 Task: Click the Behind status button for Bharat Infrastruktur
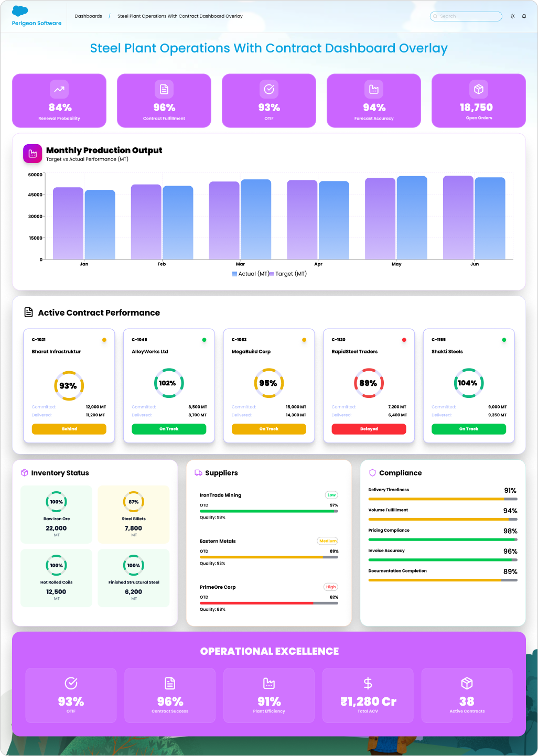point(69,429)
